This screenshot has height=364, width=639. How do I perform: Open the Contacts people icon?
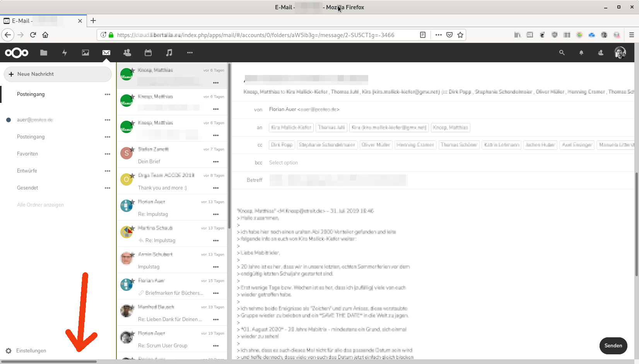coord(127,53)
